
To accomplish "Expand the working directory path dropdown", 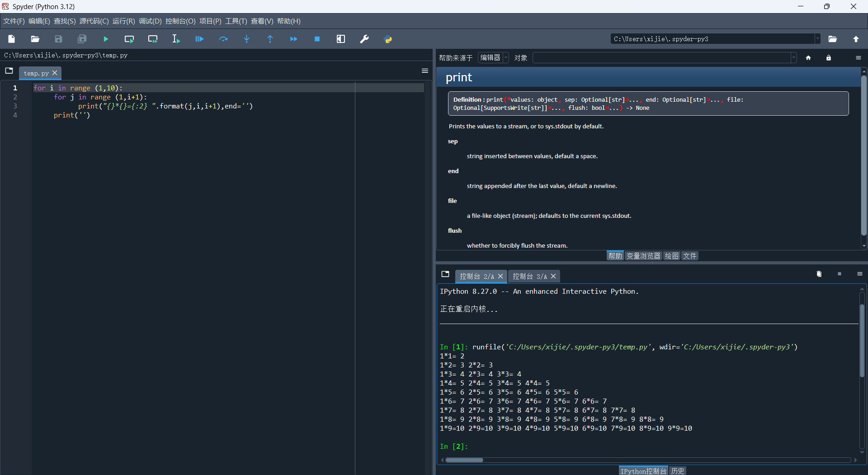I will (817, 39).
